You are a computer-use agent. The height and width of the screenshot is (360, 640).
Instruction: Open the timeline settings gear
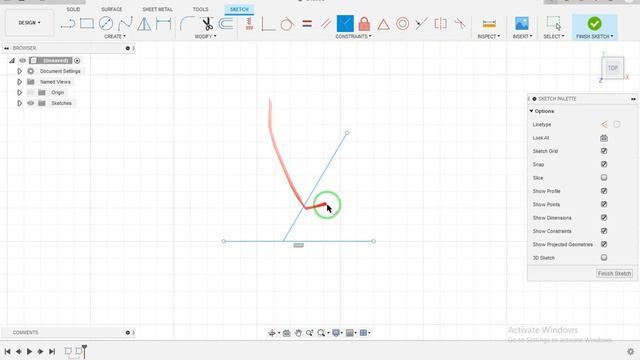(x=631, y=351)
